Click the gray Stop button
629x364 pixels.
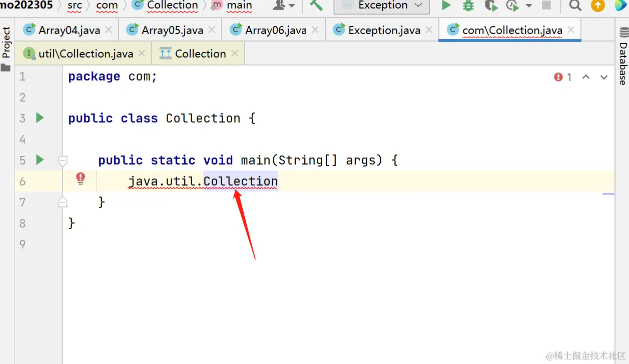[x=546, y=5]
